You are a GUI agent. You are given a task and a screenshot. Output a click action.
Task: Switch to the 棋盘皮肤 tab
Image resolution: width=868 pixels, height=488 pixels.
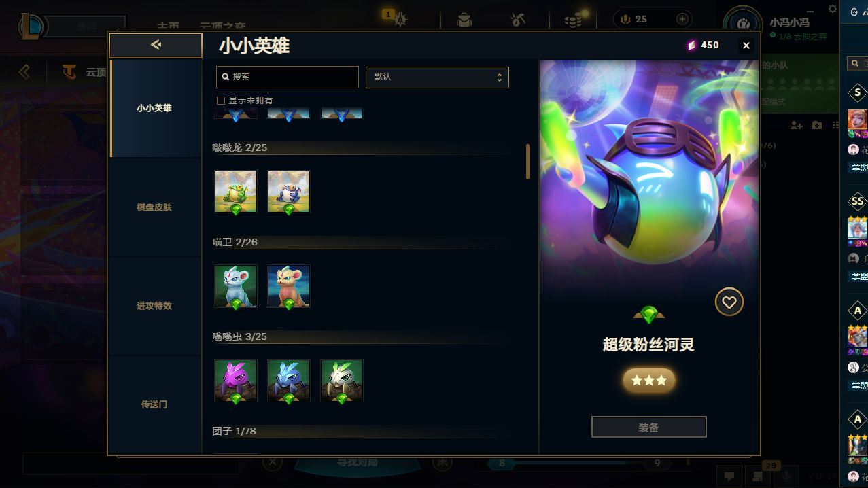pyautogui.click(x=154, y=207)
